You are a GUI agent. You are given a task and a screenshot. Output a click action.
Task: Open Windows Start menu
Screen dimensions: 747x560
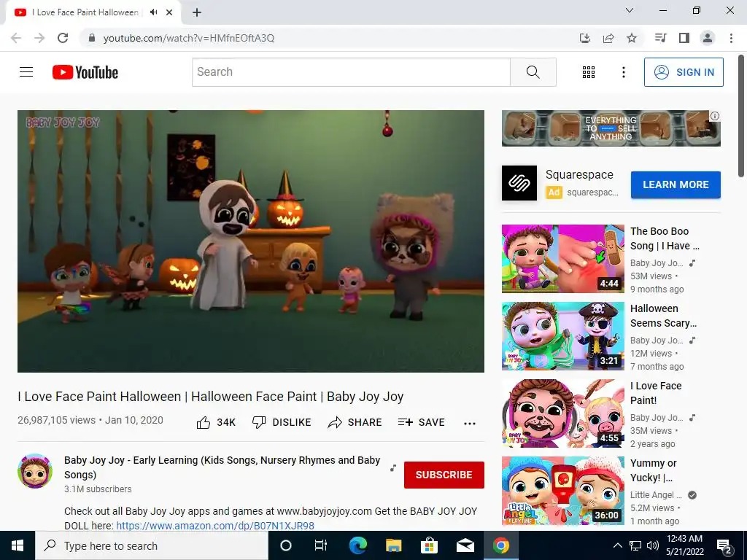18,545
